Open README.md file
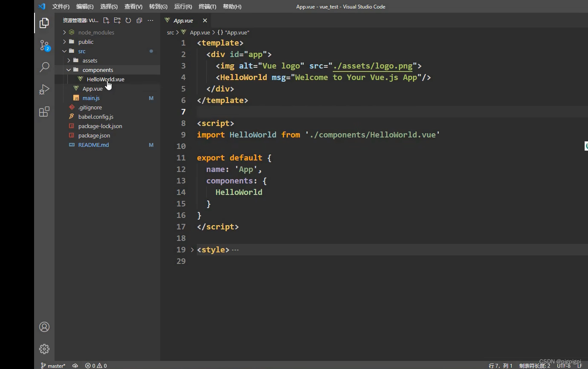The width and height of the screenshot is (588, 369). click(93, 145)
